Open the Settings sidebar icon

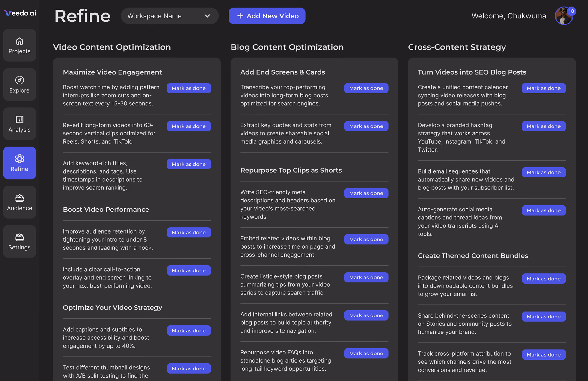click(20, 237)
